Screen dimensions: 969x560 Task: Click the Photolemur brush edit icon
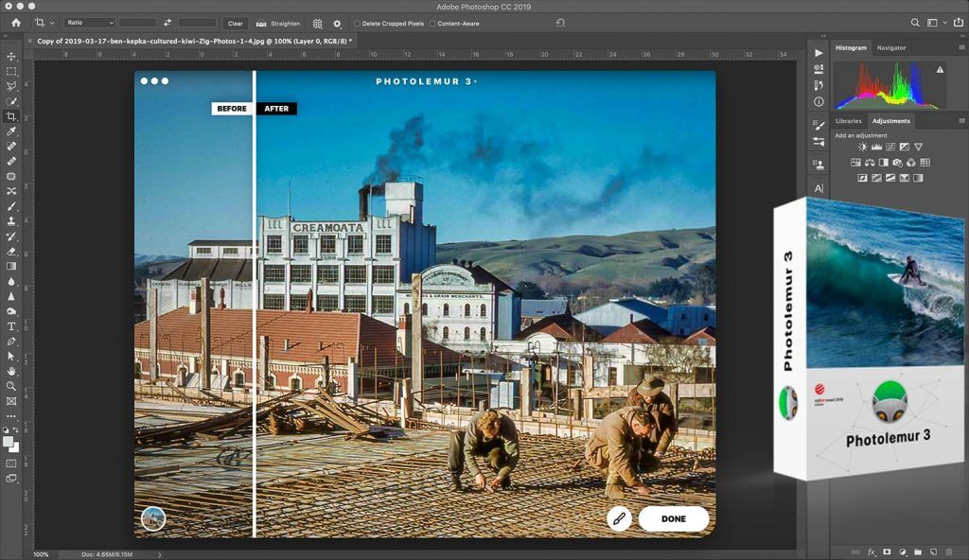point(619,518)
